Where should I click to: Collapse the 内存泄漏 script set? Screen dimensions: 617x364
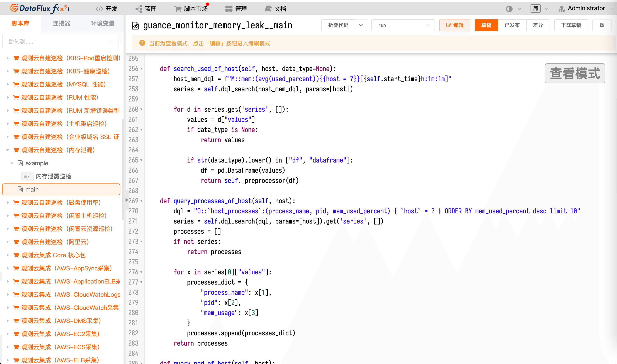(8, 150)
